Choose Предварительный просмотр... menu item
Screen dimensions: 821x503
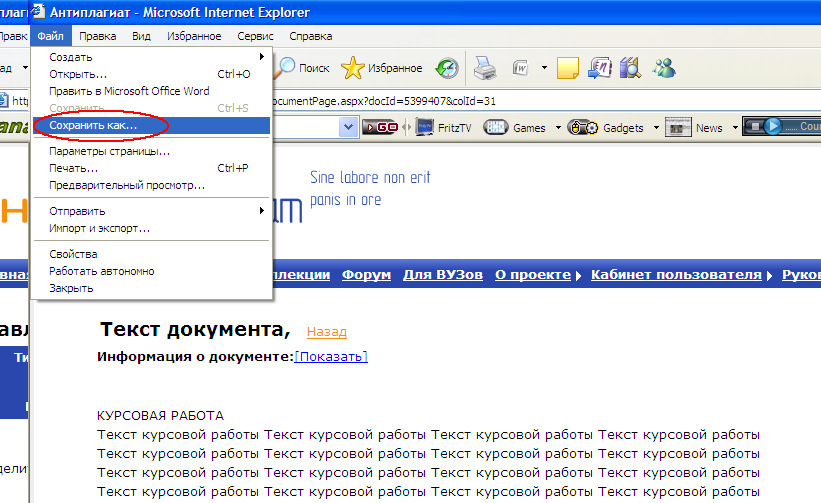(x=151, y=185)
